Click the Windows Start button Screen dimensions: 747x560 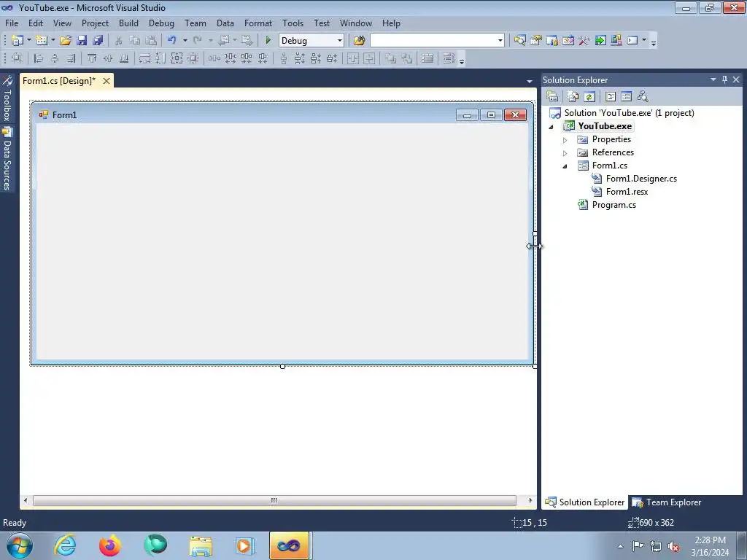pyautogui.click(x=19, y=545)
